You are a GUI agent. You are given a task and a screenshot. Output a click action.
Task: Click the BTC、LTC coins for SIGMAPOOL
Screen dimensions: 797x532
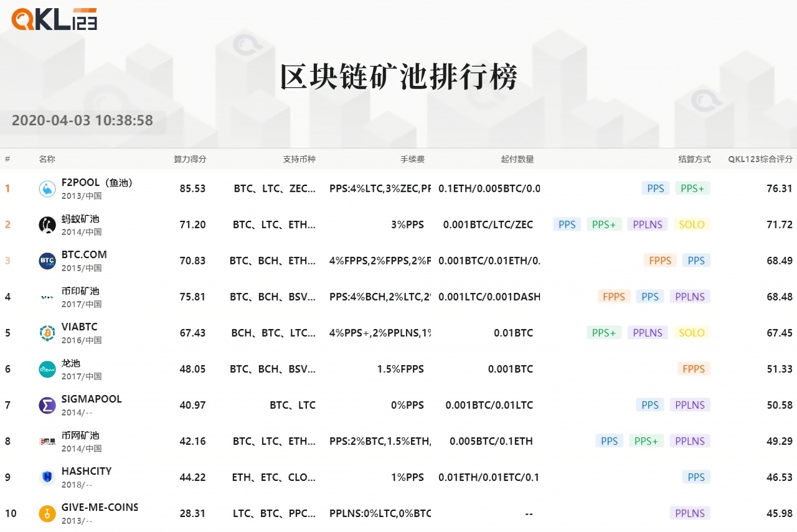(x=293, y=405)
